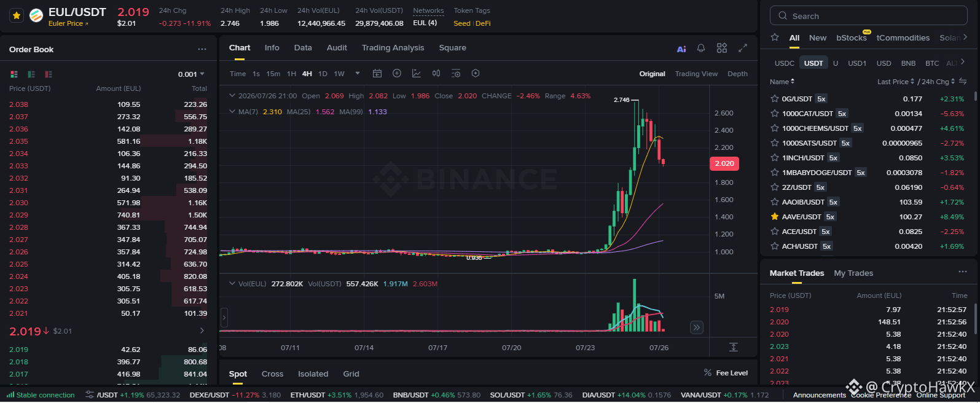Image resolution: width=980 pixels, height=403 pixels.
Task: Show sell orders only layout icon
Action: click(x=49, y=74)
